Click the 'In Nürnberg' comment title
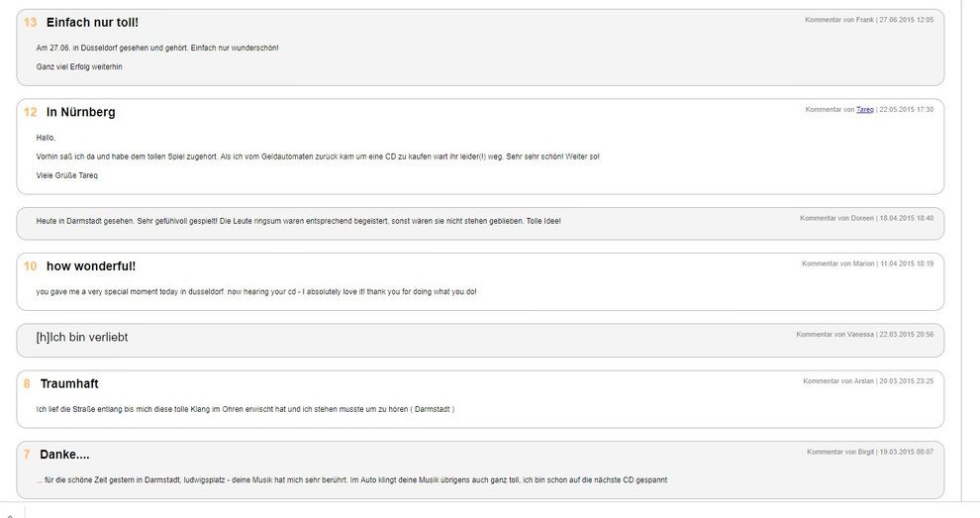This screenshot has height=518, width=980. coord(80,112)
